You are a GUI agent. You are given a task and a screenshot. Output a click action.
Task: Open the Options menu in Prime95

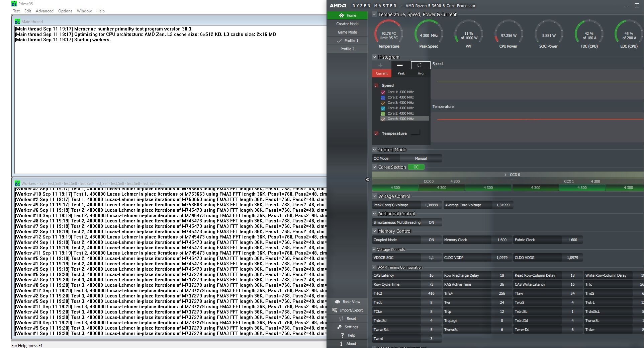point(65,11)
